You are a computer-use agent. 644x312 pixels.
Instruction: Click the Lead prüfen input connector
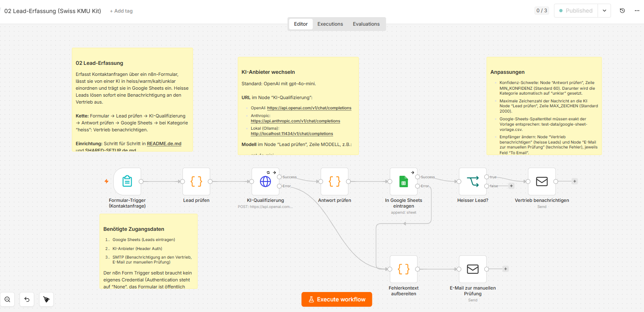182,181
